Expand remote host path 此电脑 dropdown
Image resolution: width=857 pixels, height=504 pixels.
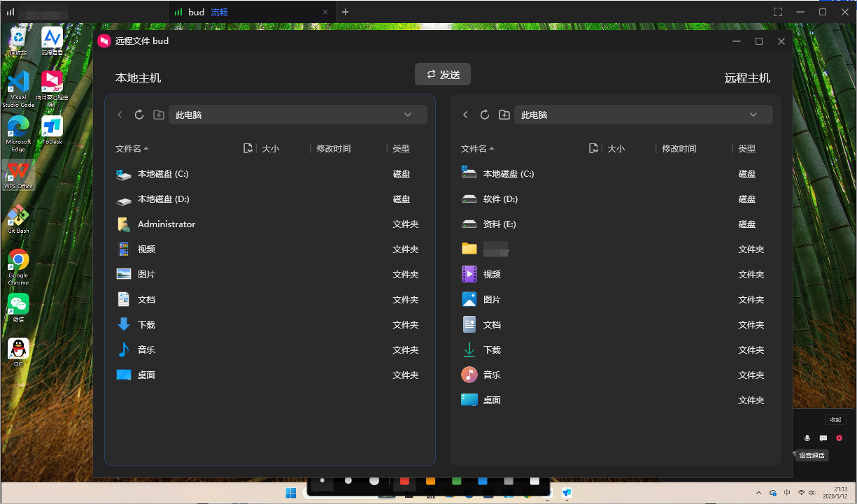[x=753, y=115]
